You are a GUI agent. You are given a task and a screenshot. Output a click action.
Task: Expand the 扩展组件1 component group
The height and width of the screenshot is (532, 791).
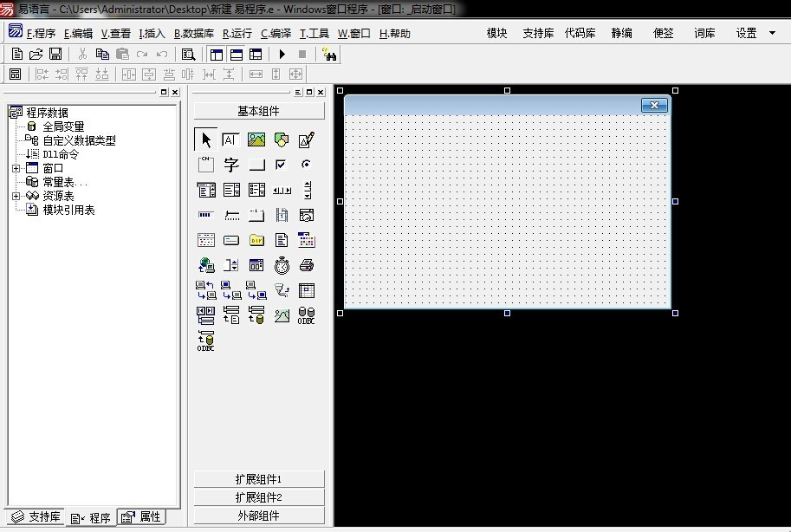point(259,479)
